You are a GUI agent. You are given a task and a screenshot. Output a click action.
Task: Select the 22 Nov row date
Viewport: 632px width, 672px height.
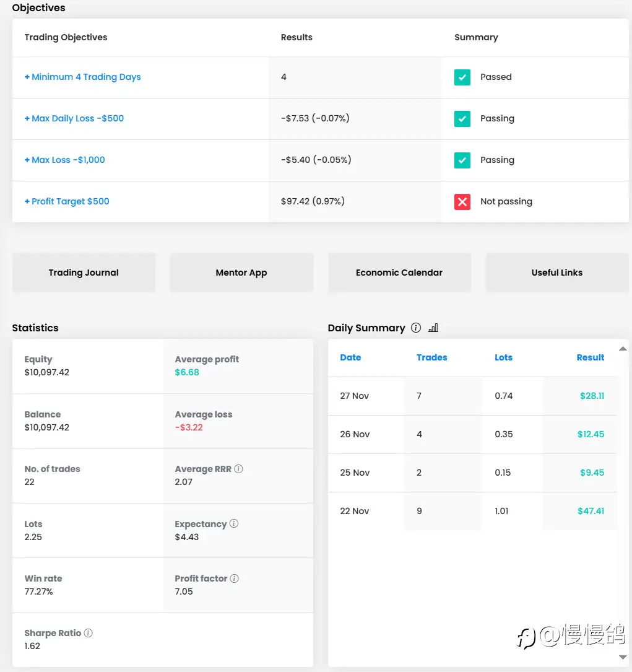[x=355, y=512]
